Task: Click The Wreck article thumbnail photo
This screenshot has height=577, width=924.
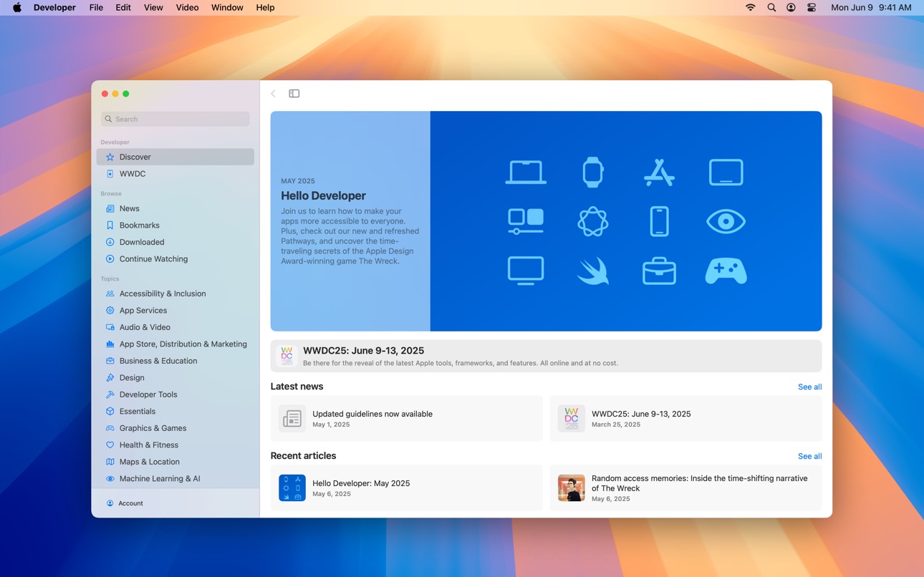Action: (571, 488)
